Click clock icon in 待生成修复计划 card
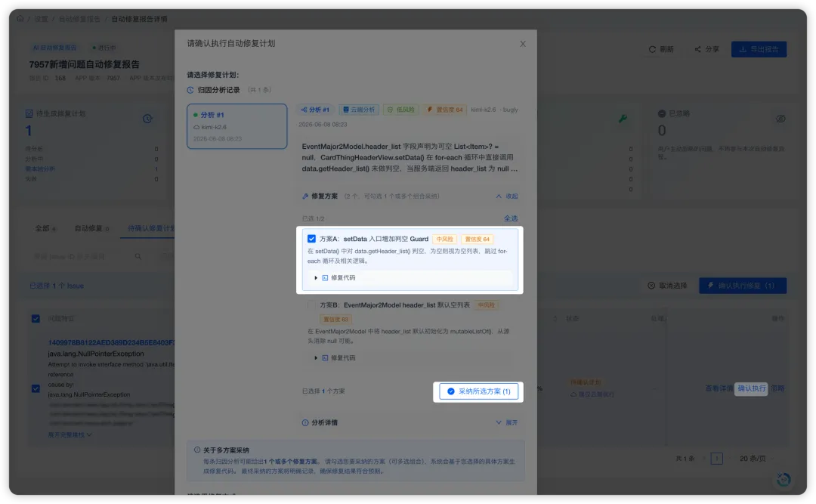 148,119
